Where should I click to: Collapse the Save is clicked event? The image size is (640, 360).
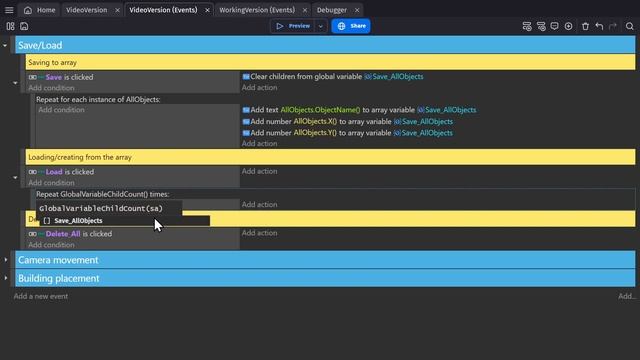tap(15, 83)
